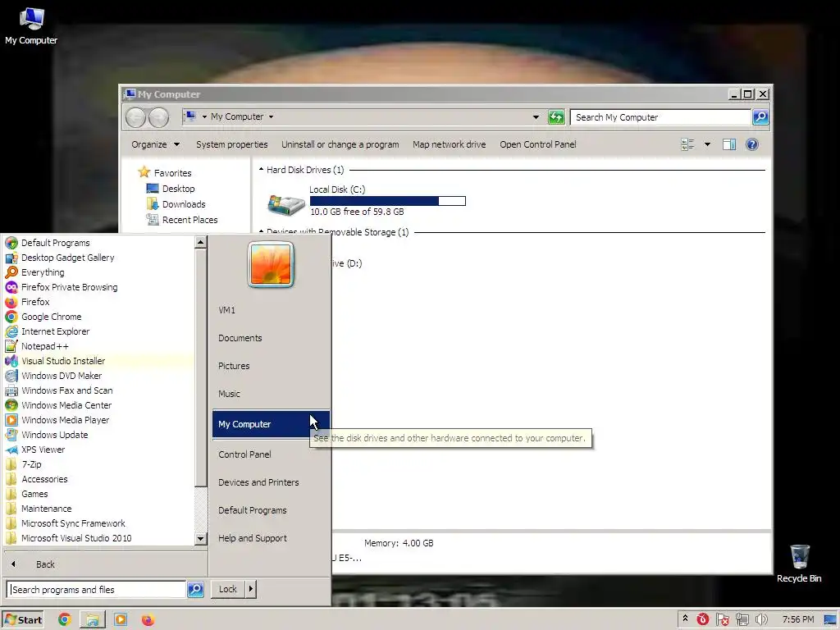Click Back to return to the main Start menu
The width and height of the screenshot is (840, 630).
click(x=45, y=564)
